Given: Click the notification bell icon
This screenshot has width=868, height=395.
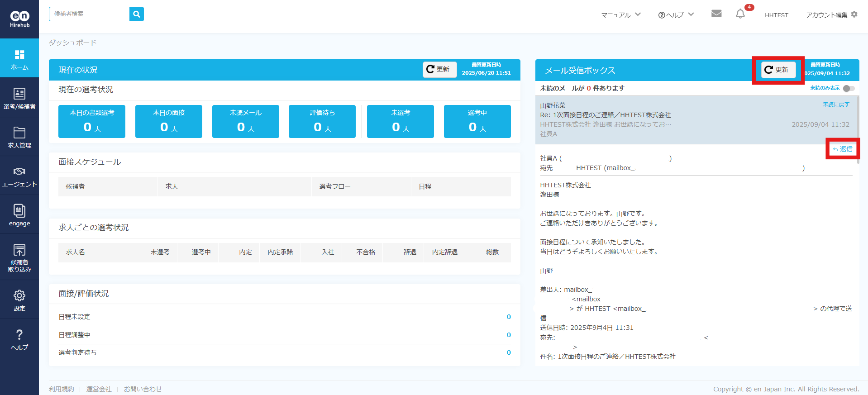Looking at the screenshot, I should click(740, 14).
